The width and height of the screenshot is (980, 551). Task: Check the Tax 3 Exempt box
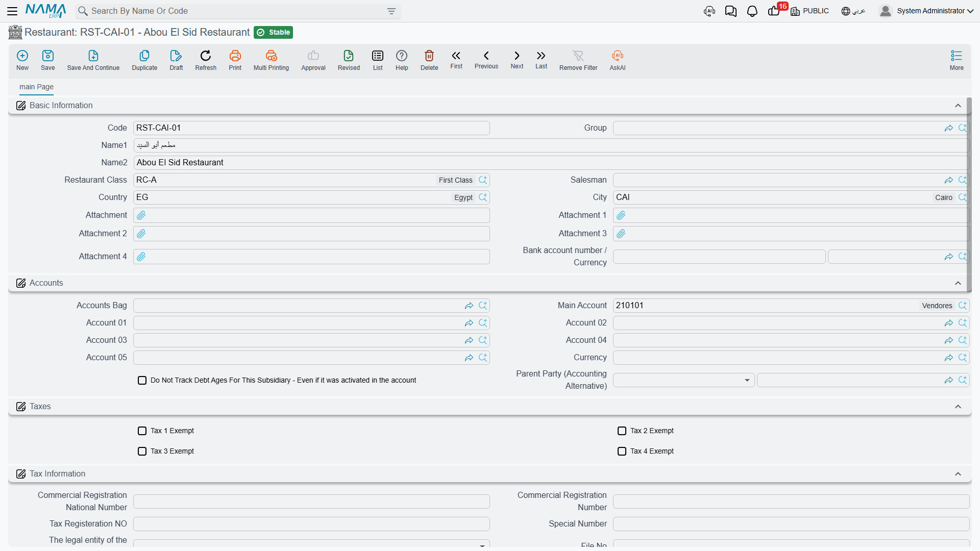point(142,452)
